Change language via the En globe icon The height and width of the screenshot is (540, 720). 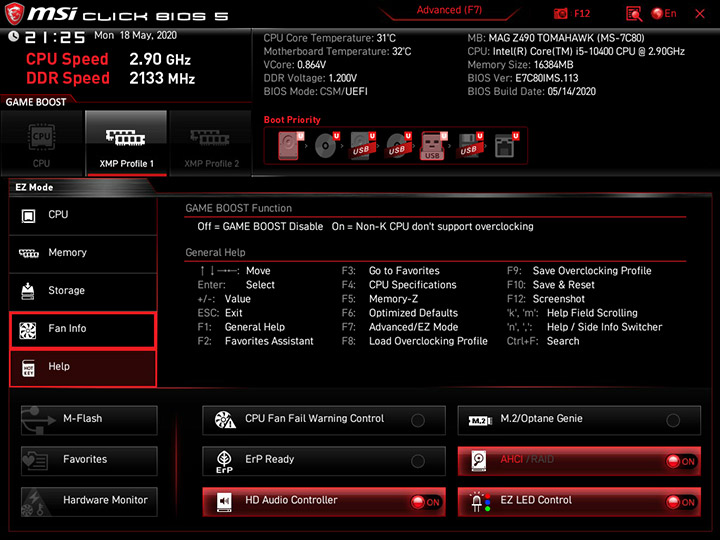point(664,13)
